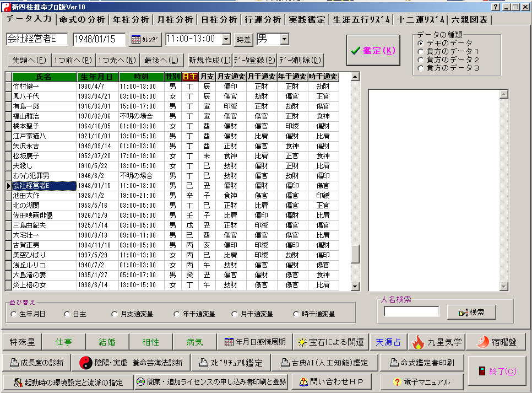Sort by 年干通変星 radio option

(176, 314)
